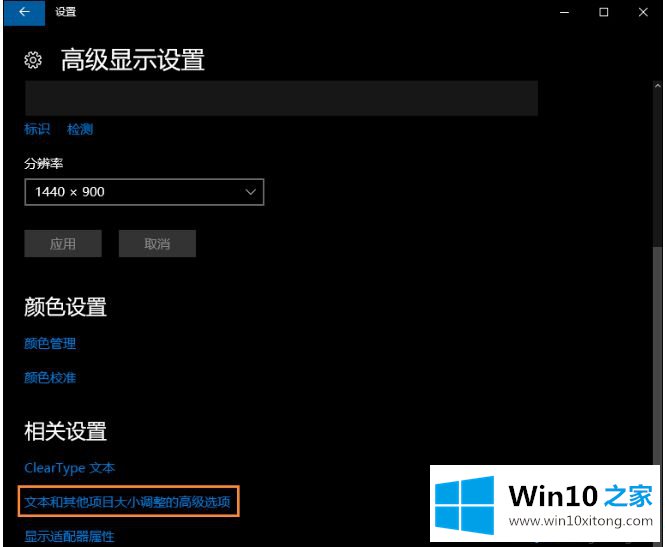Click the 取消 button

tap(157, 244)
